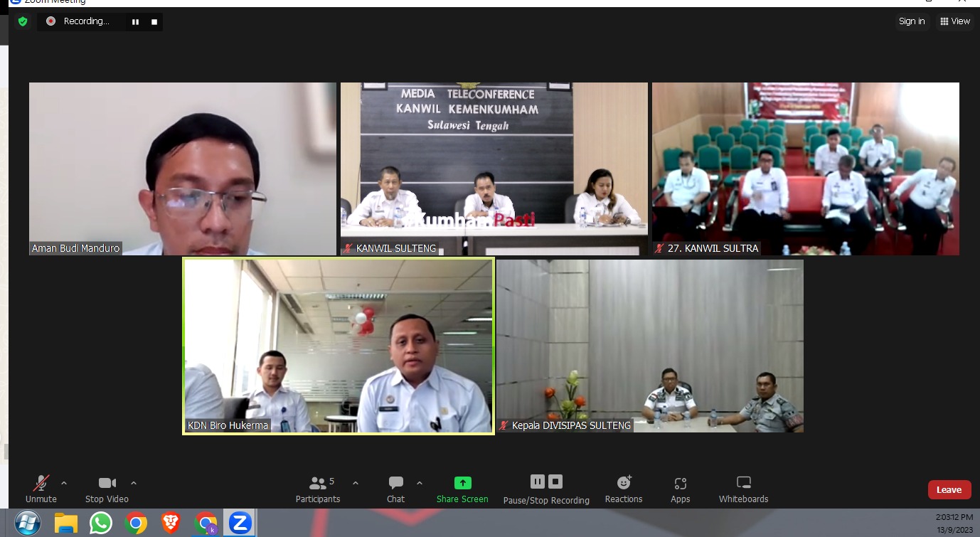Expand the arrow beside Participants
Image resolution: width=980 pixels, height=537 pixels.
[356, 484]
